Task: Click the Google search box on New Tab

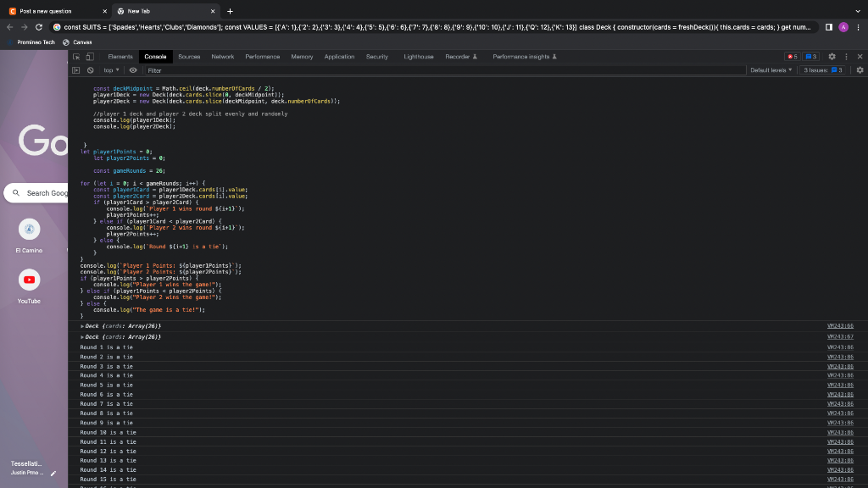Action: point(36,193)
